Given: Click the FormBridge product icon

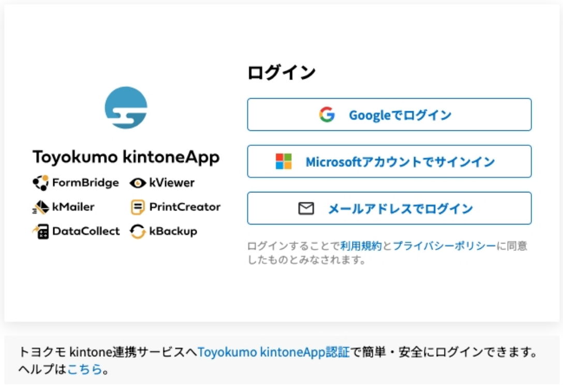Looking at the screenshot, I should pos(40,183).
